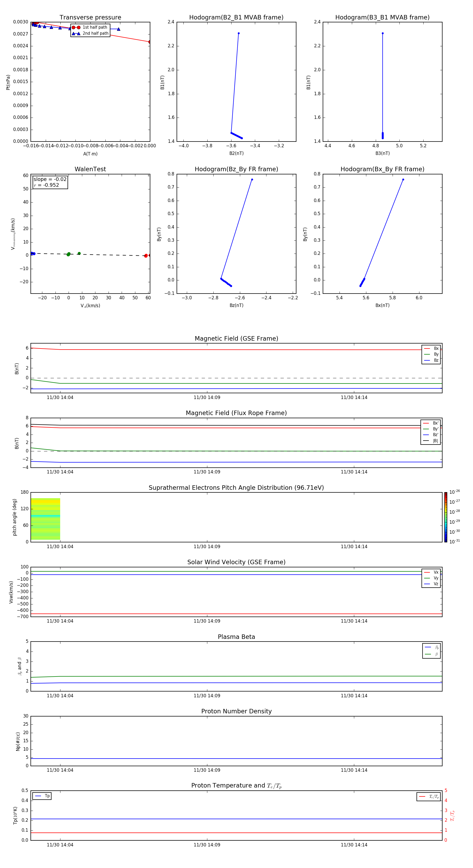This screenshot has width=473, height=868.
Task: Click the "Magnetic Field (GSE Frame)" title
Action: (236, 339)
